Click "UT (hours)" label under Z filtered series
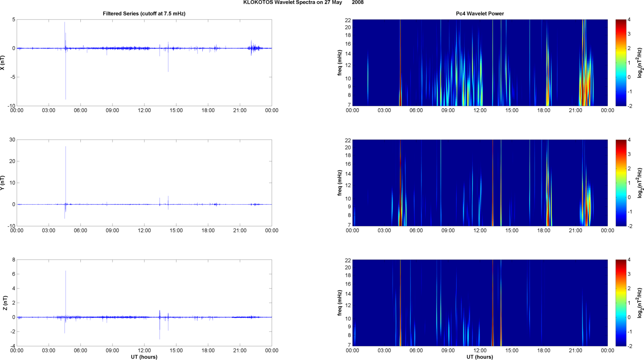The image size is (644, 360). tap(144, 357)
